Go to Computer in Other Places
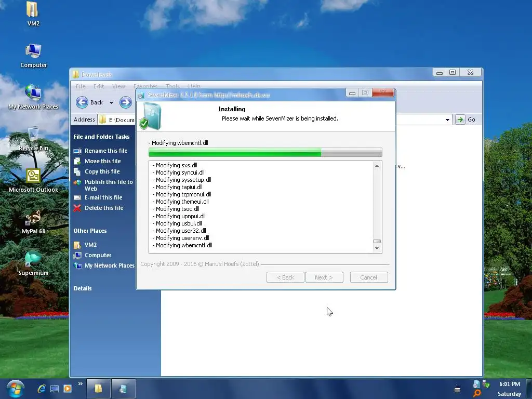This screenshot has width=532, height=399. coord(98,255)
